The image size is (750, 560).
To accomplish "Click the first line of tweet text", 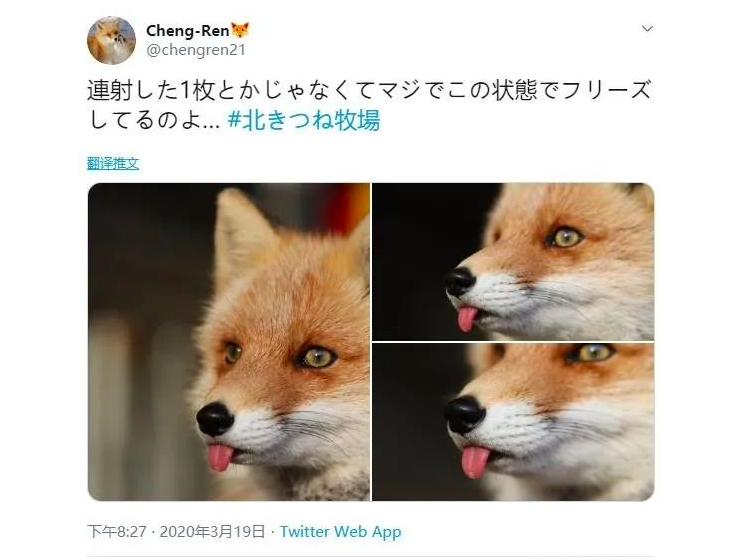I will pyautogui.click(x=369, y=90).
